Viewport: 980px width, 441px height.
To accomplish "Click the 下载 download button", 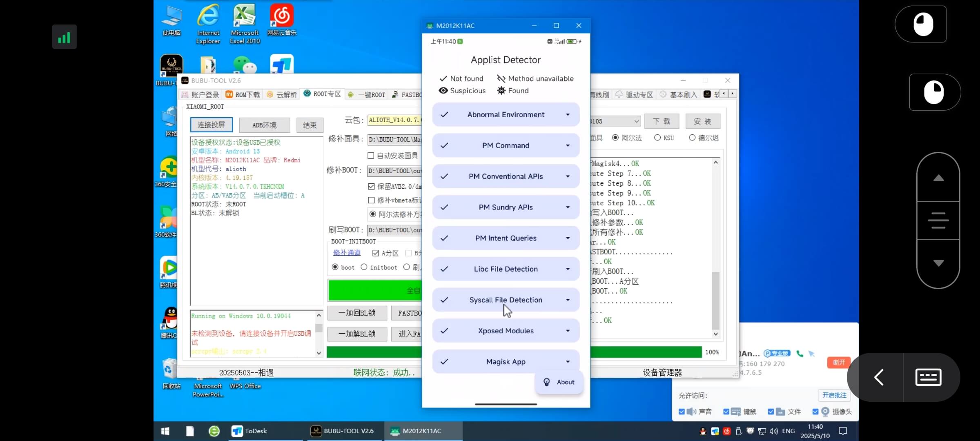I will 661,121.
